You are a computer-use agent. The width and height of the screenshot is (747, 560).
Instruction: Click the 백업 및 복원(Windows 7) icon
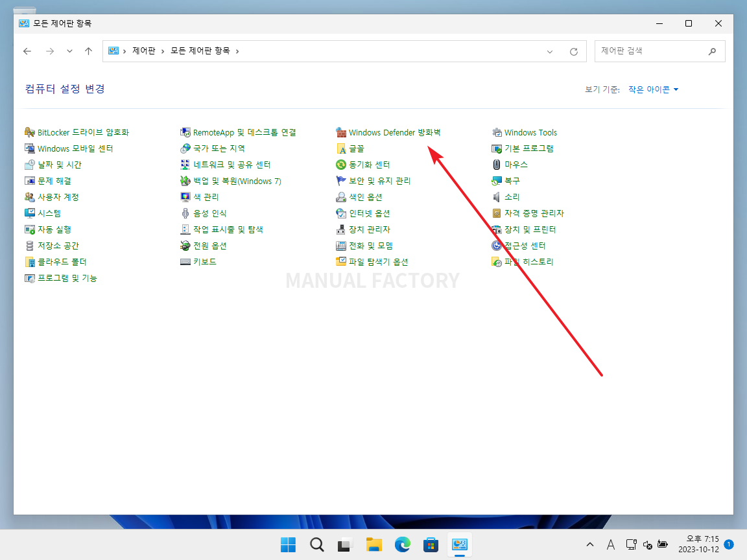(x=185, y=181)
